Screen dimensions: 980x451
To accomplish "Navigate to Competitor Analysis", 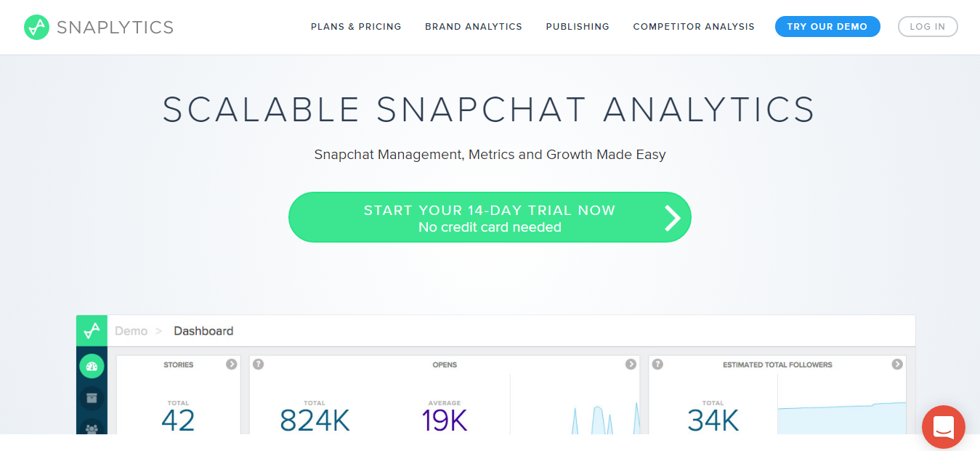I will [694, 27].
